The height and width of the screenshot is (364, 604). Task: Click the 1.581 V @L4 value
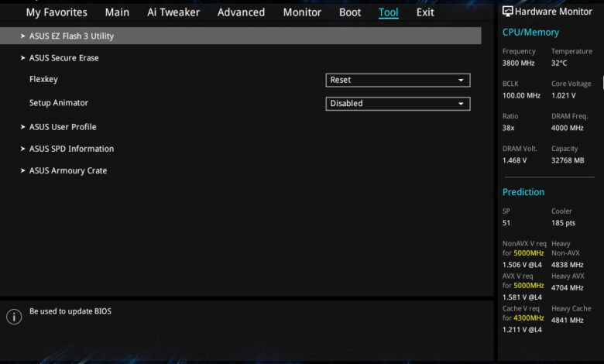(522, 297)
